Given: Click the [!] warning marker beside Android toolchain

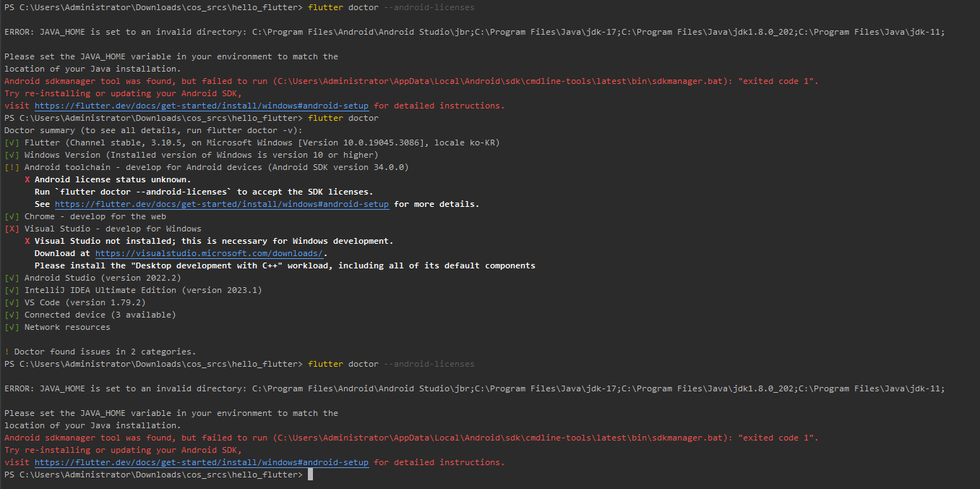Looking at the screenshot, I should pyautogui.click(x=12, y=167).
